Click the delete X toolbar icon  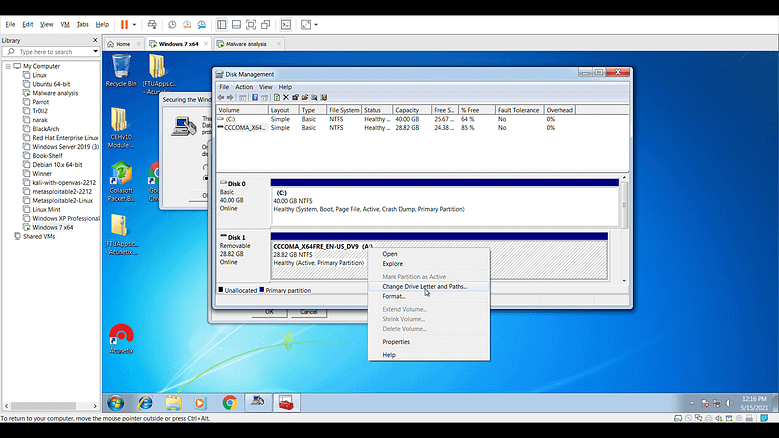(x=286, y=97)
